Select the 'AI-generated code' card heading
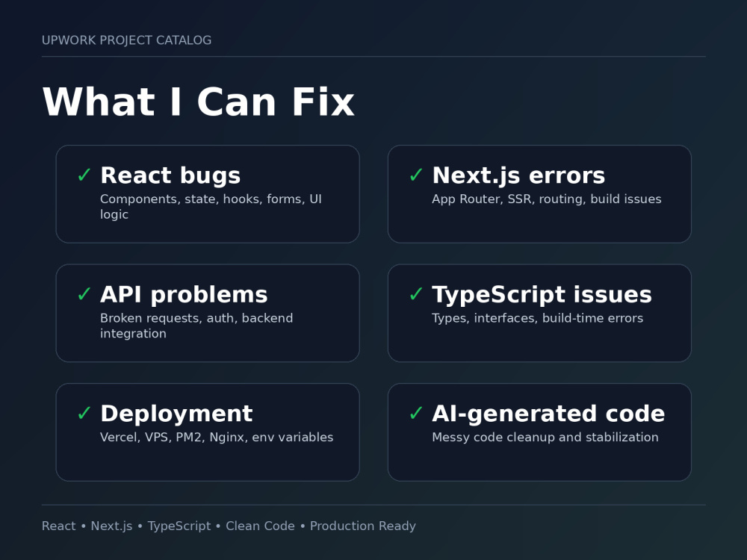The height and width of the screenshot is (560, 747). (x=548, y=414)
